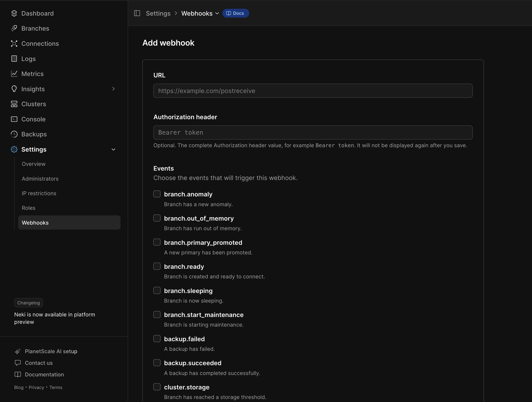Enable the backup.failed event checkbox
532x402 pixels.
pyautogui.click(x=157, y=339)
